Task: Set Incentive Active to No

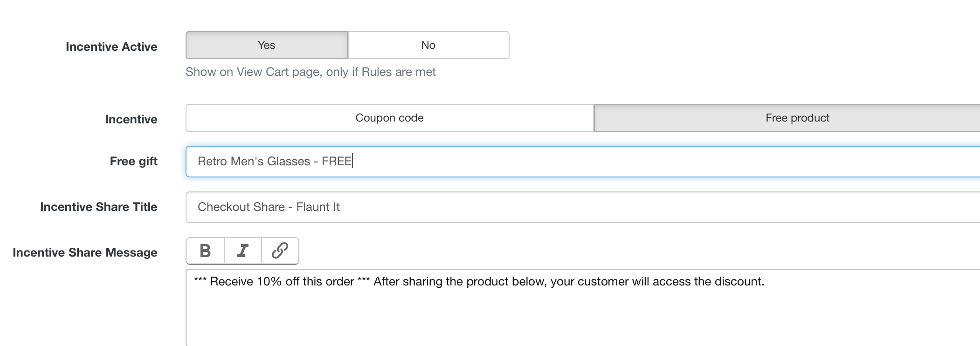Action: pyautogui.click(x=428, y=45)
